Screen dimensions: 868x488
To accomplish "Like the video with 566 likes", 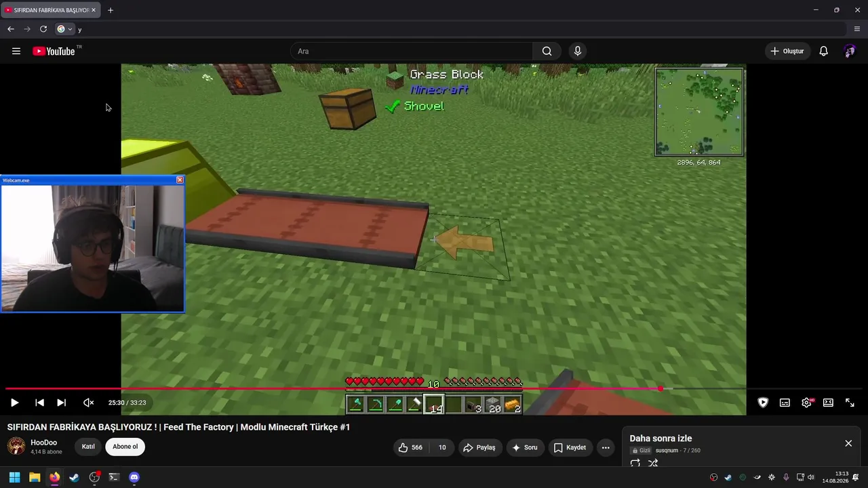I will 410,447.
